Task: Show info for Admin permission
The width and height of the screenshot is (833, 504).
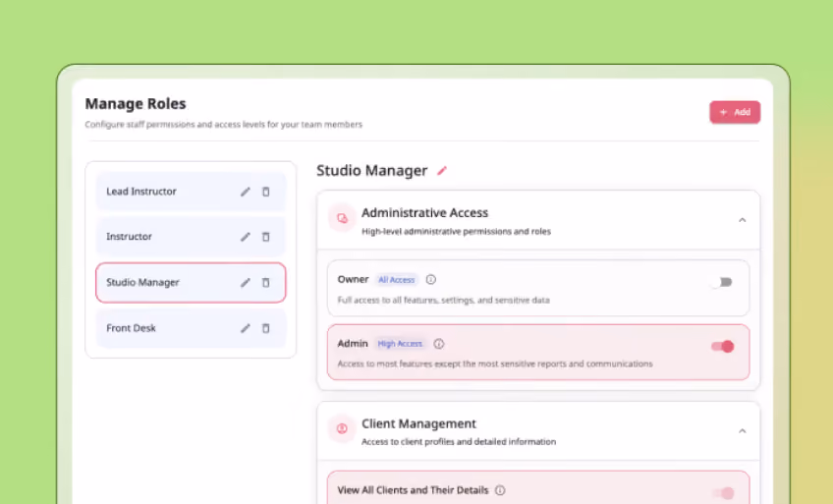Action: [x=439, y=344]
